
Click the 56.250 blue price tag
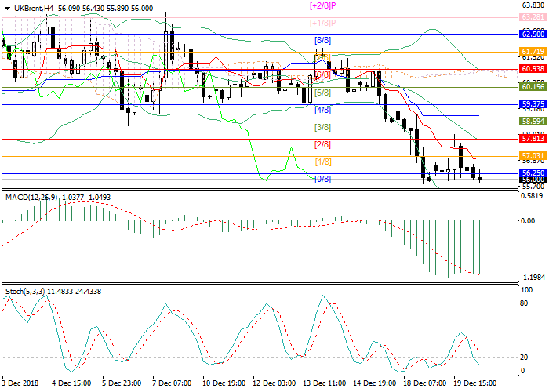533,172
